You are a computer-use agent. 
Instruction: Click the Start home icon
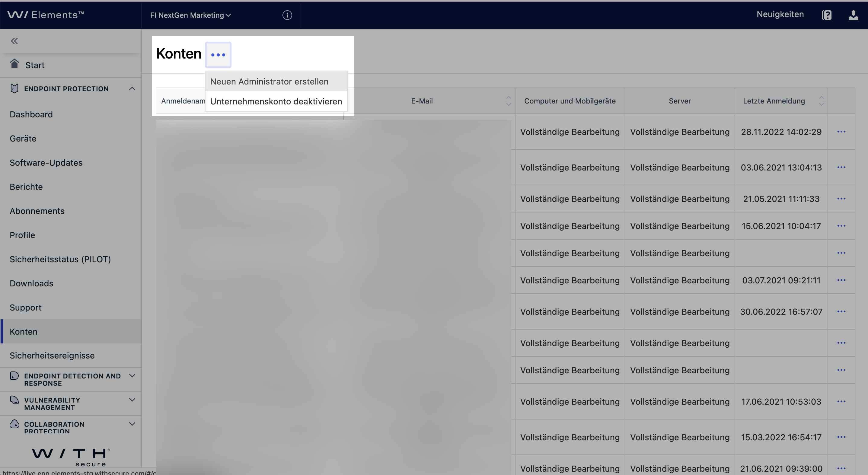(15, 64)
